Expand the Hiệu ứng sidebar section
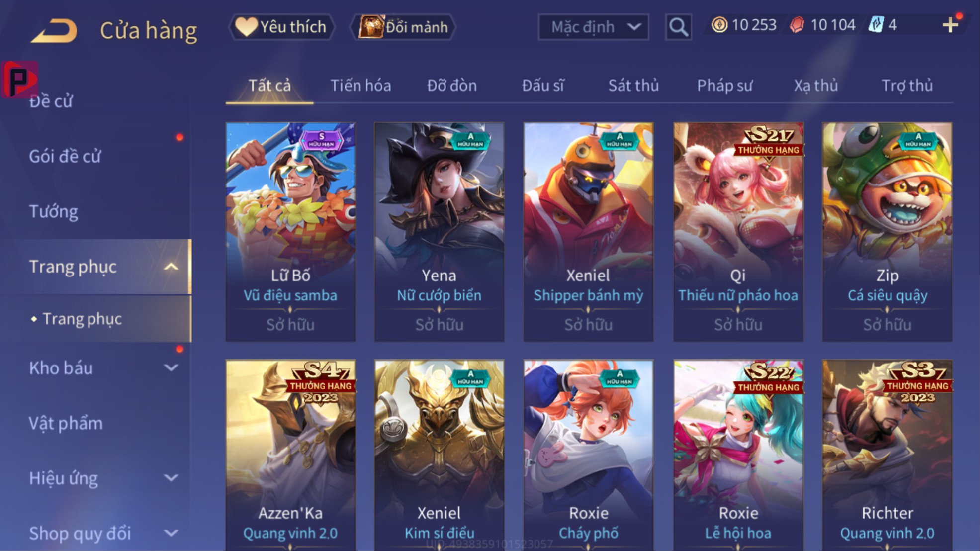Viewport: 980px width, 551px height. 171,478
